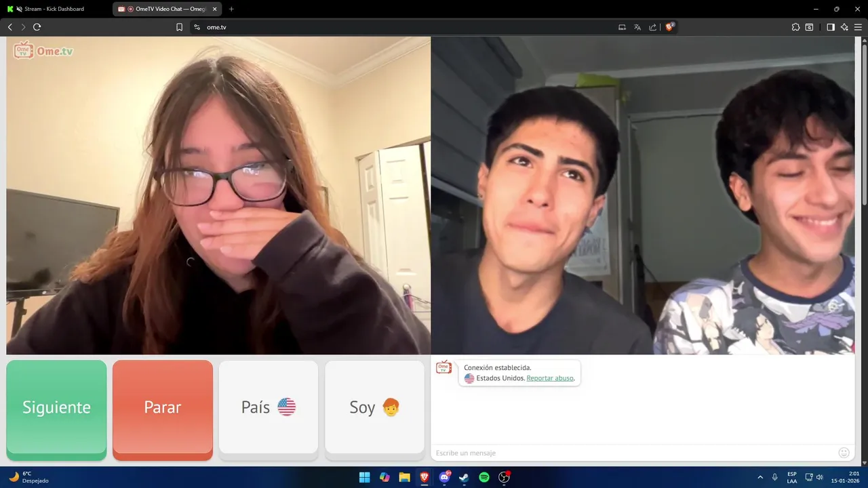Open Spotify from the taskbar

click(x=484, y=477)
